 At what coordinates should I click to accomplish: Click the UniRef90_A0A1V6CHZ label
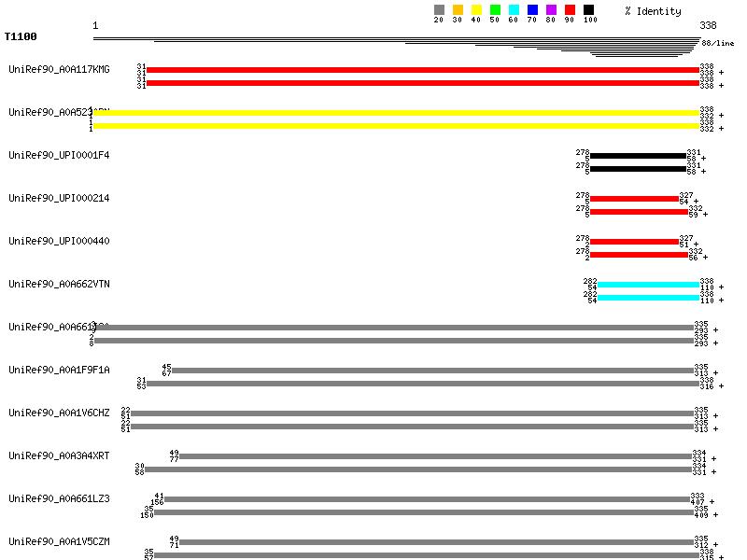59,413
